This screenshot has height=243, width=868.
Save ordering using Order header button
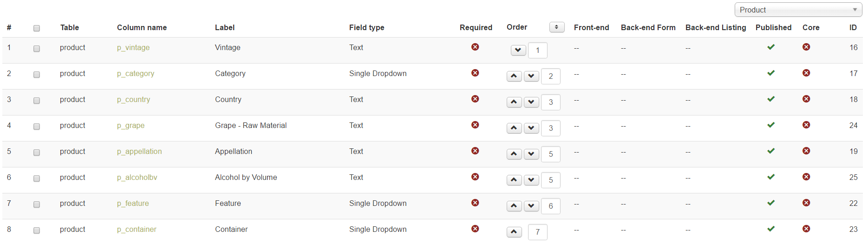pos(556,27)
